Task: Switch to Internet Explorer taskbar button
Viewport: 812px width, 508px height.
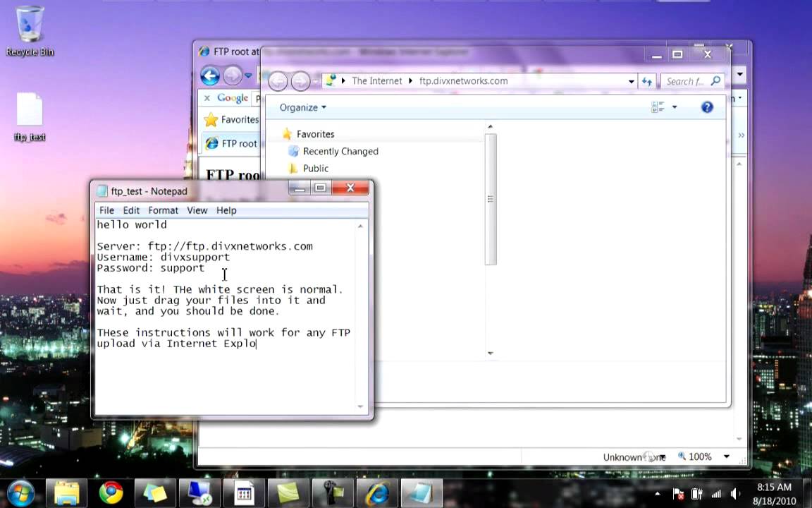Action: point(377,493)
